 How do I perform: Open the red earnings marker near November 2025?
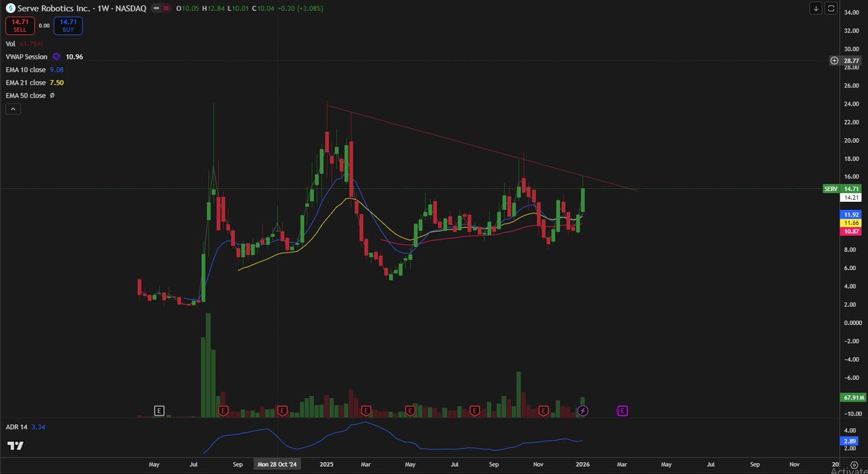pyautogui.click(x=543, y=411)
